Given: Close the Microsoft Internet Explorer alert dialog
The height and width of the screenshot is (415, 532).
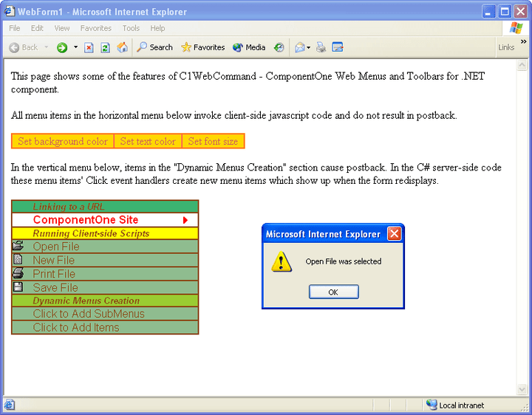Looking at the screenshot, I should tap(395, 233).
